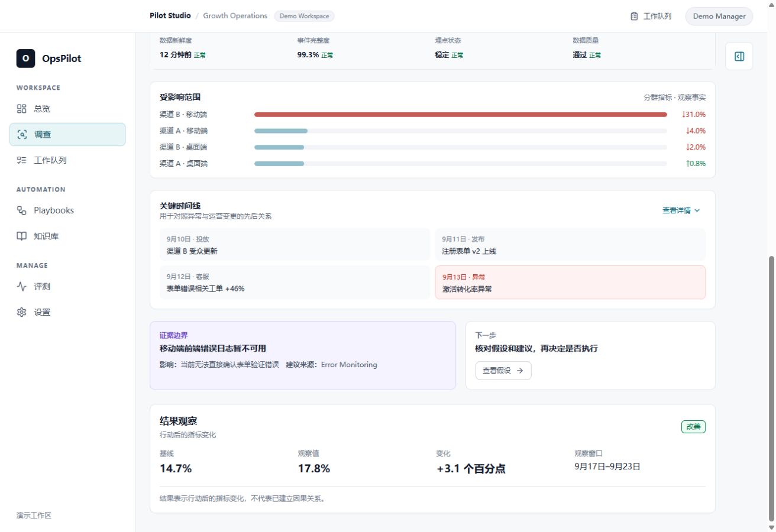Click the 改善 status badge
The height and width of the screenshot is (532, 776).
pos(693,427)
